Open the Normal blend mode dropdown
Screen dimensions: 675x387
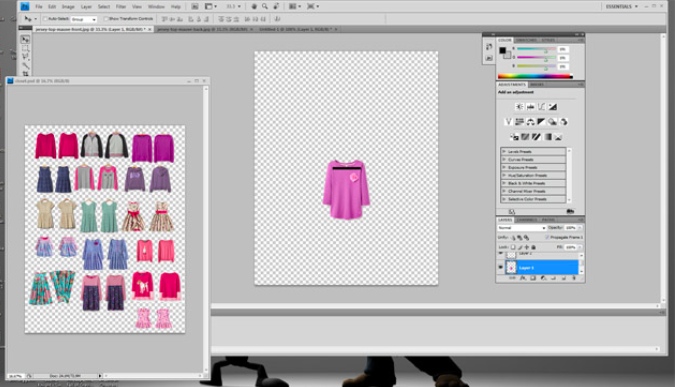[522, 228]
